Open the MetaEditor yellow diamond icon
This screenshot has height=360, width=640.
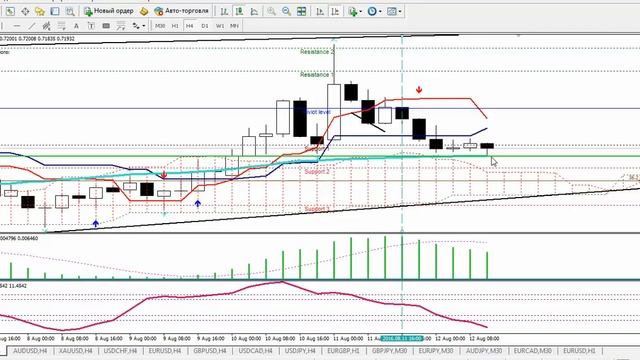[x=144, y=11]
